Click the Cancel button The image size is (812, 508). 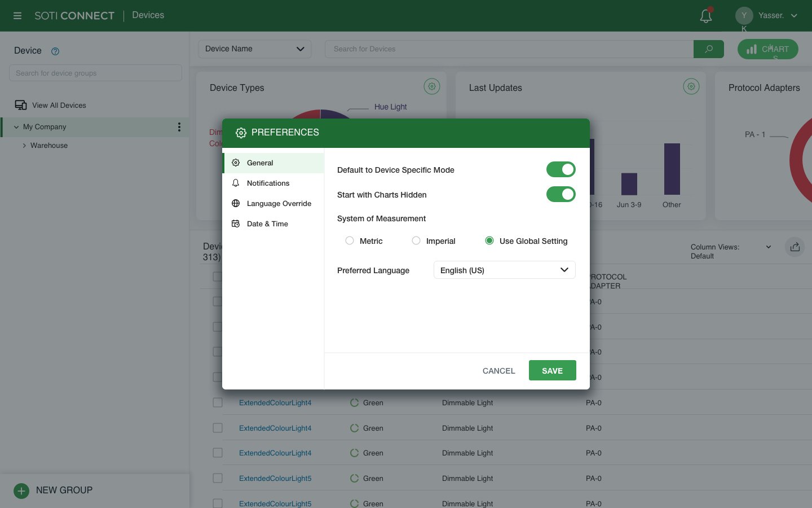[x=499, y=371]
